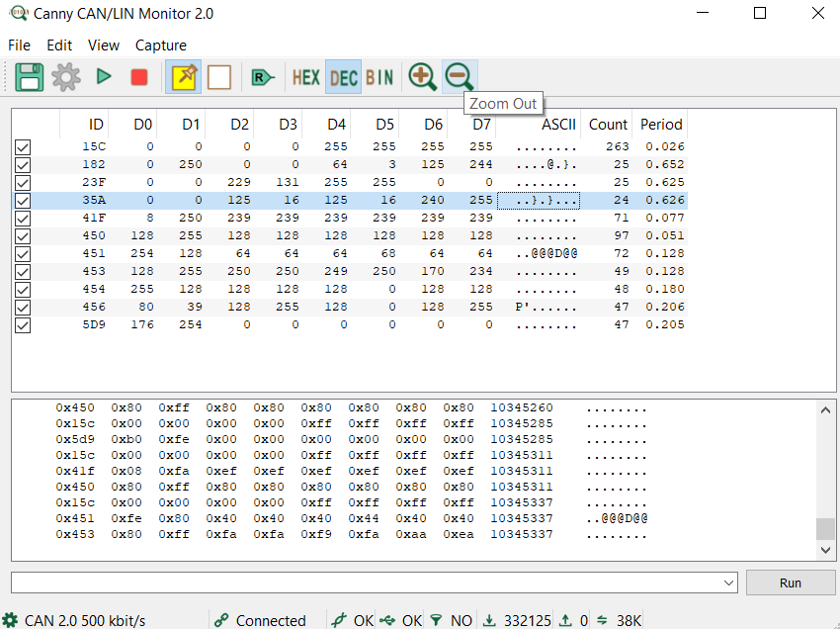Click the green R arrow toolbar icon
Screen dimensions: 840x629
263,78
